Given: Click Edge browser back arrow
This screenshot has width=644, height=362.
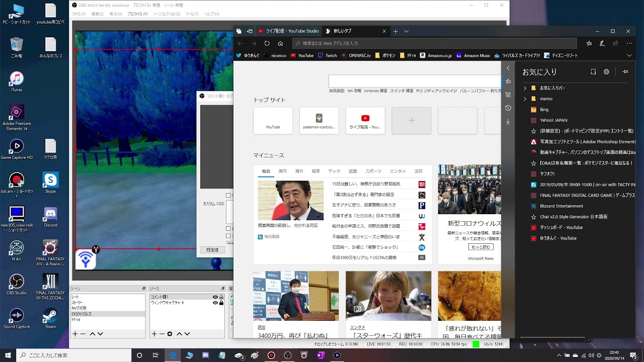Looking at the screenshot, I should click(x=240, y=43).
